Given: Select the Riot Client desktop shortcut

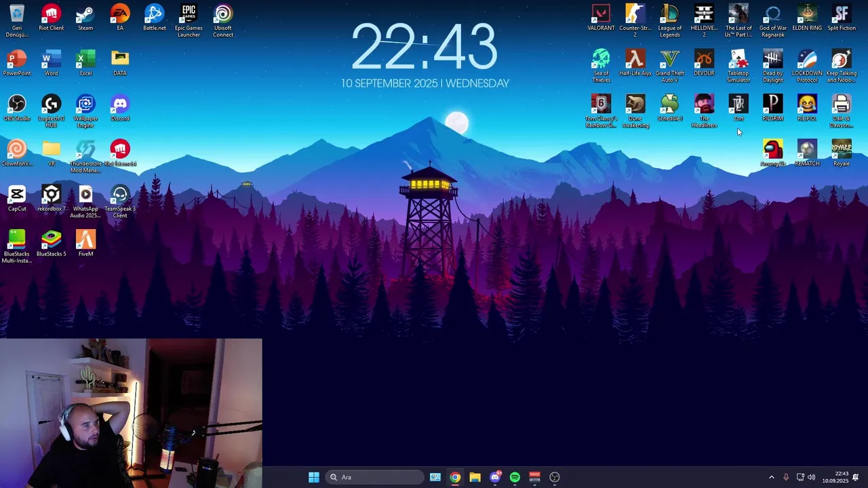Looking at the screenshot, I should (51, 18).
